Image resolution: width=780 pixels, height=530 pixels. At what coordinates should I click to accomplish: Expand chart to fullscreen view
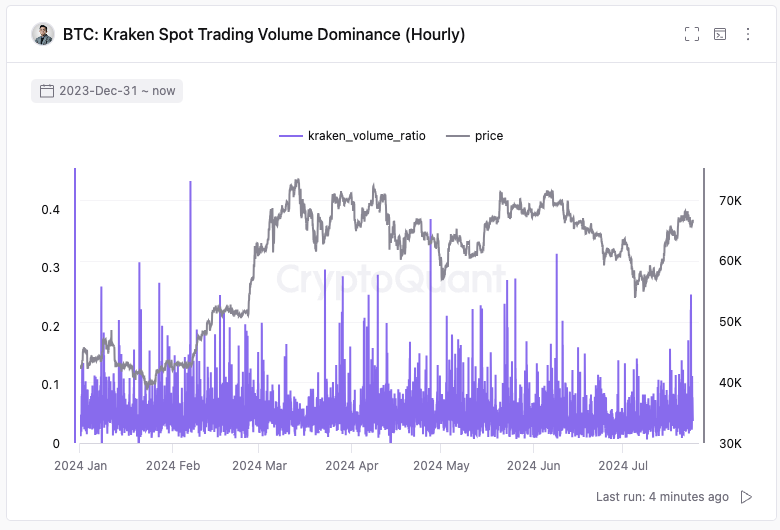point(692,34)
